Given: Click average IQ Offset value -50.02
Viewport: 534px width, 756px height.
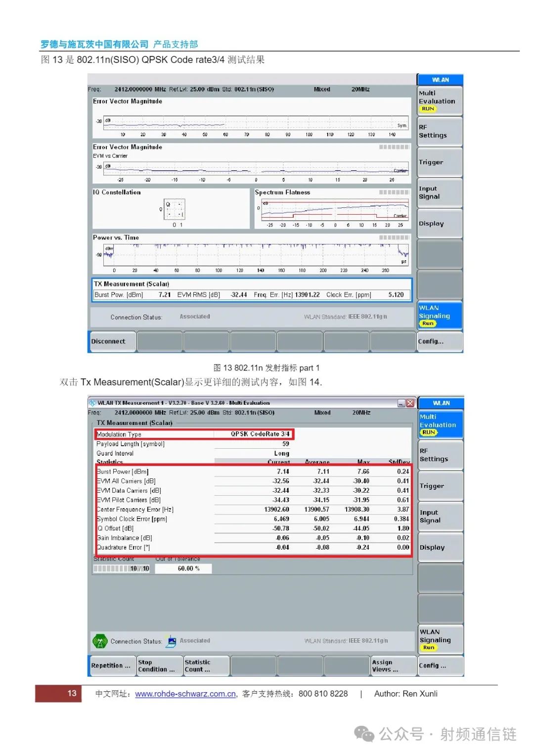Looking at the screenshot, I should click(x=321, y=528).
